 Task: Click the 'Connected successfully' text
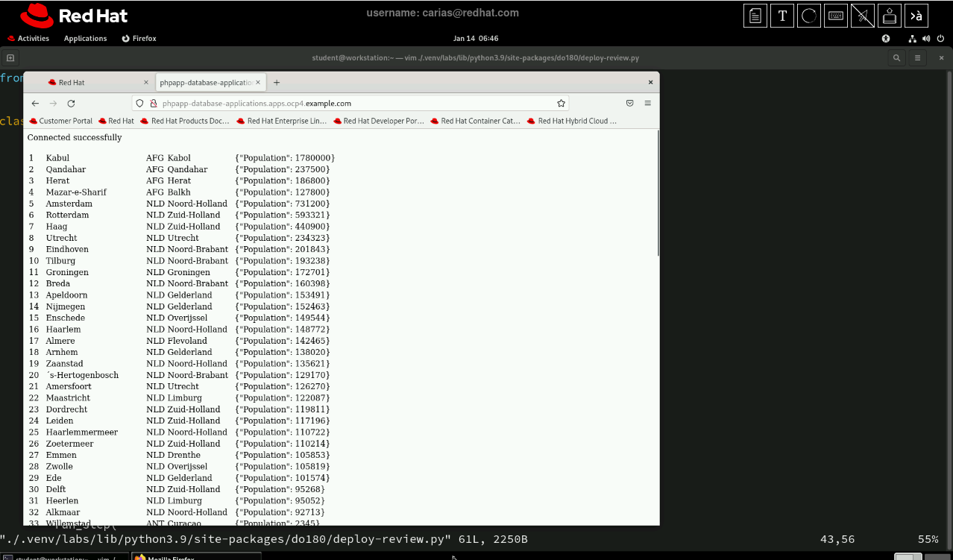(75, 138)
